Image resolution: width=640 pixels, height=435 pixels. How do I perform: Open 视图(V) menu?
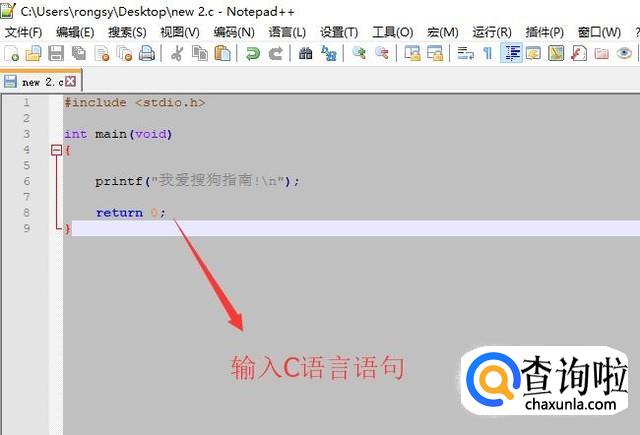[x=180, y=32]
